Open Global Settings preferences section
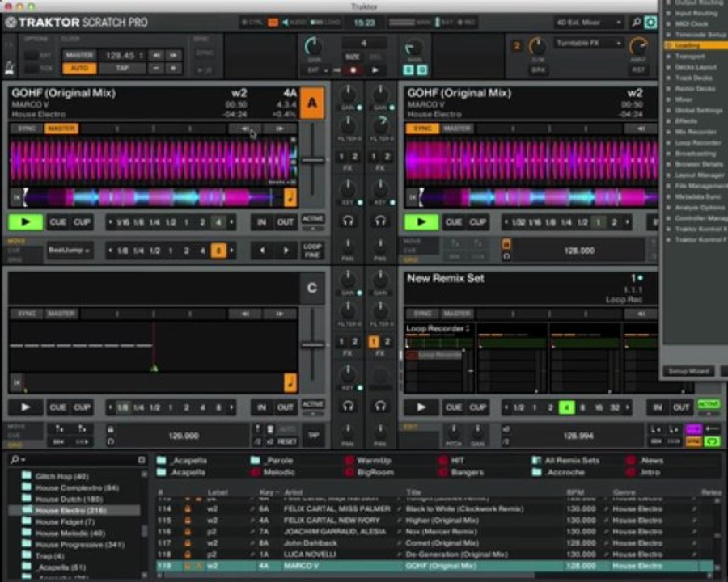Image resolution: width=728 pixels, height=582 pixels. 698,111
